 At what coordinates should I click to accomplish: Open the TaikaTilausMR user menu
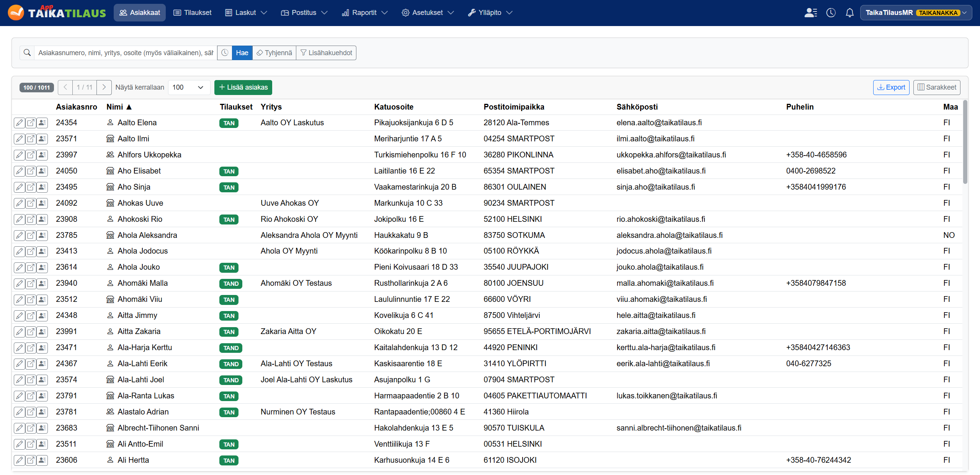coord(915,13)
